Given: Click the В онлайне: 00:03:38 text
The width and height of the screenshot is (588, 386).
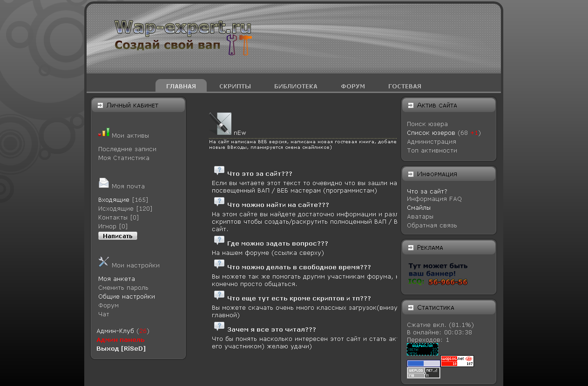Looking at the screenshot, I should pos(439,333).
